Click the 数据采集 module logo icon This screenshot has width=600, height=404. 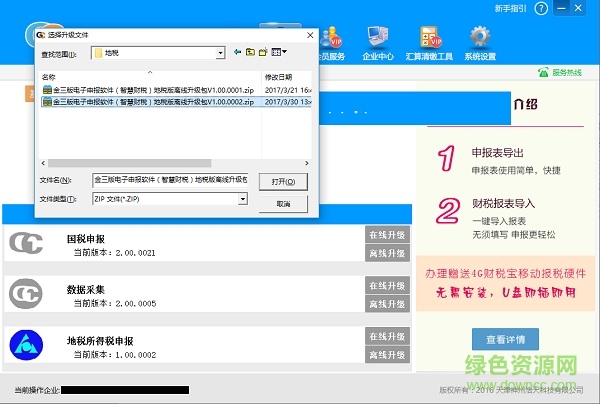26,294
